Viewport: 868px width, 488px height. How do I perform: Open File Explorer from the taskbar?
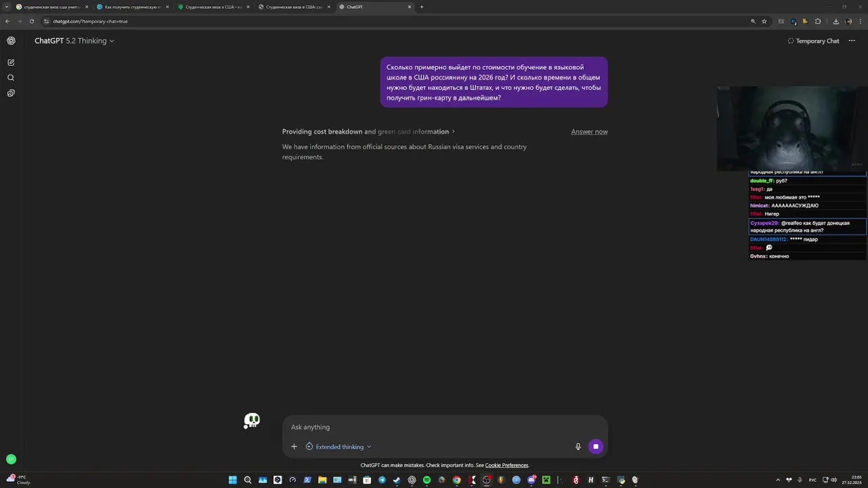[x=322, y=480]
